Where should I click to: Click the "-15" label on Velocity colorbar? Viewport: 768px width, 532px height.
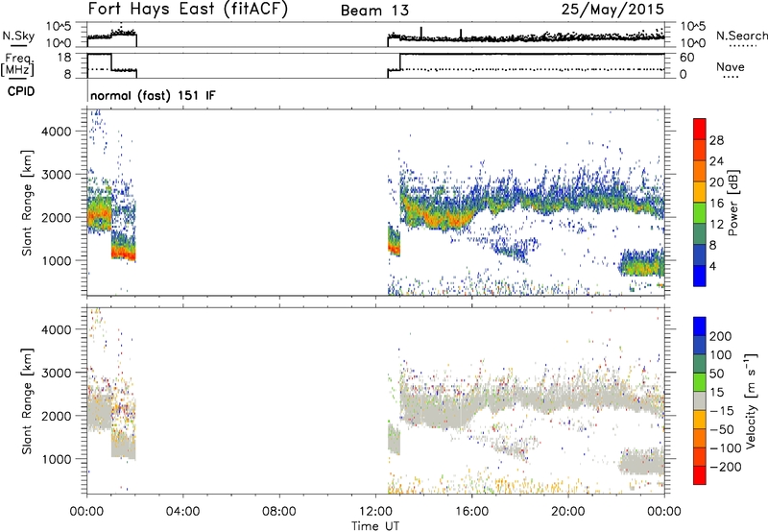(722, 411)
